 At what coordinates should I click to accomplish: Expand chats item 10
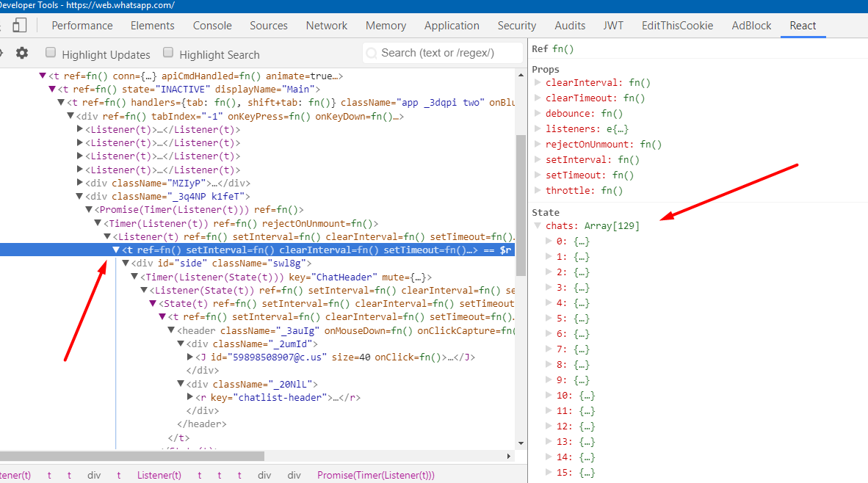coord(548,395)
